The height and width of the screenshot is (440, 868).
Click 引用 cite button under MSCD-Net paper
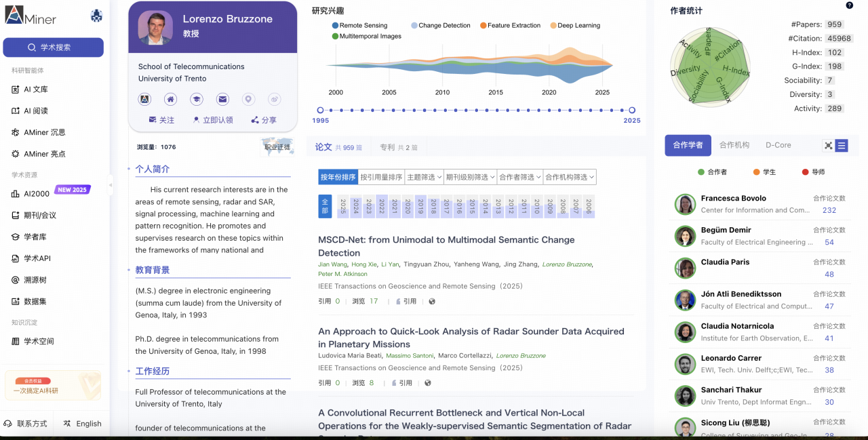(406, 302)
